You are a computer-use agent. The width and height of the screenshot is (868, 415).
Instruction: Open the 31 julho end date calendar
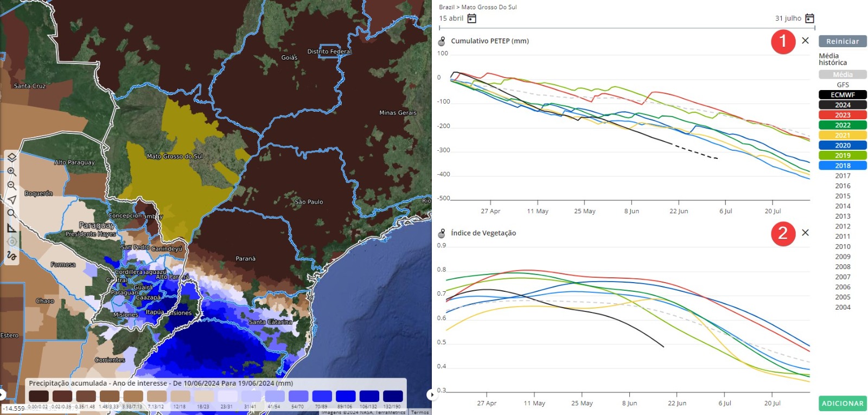(809, 18)
